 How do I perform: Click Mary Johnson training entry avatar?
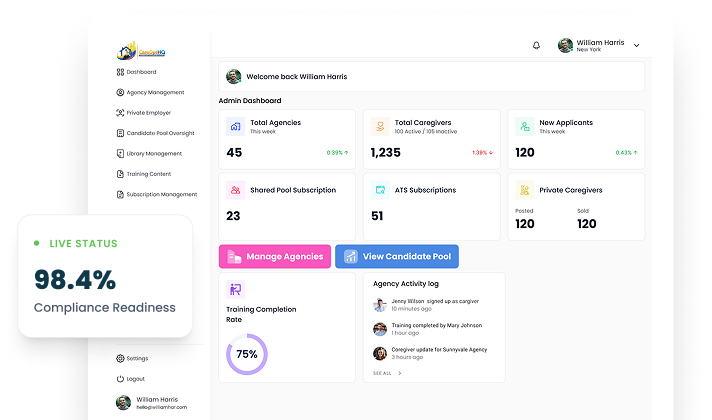pos(380,329)
